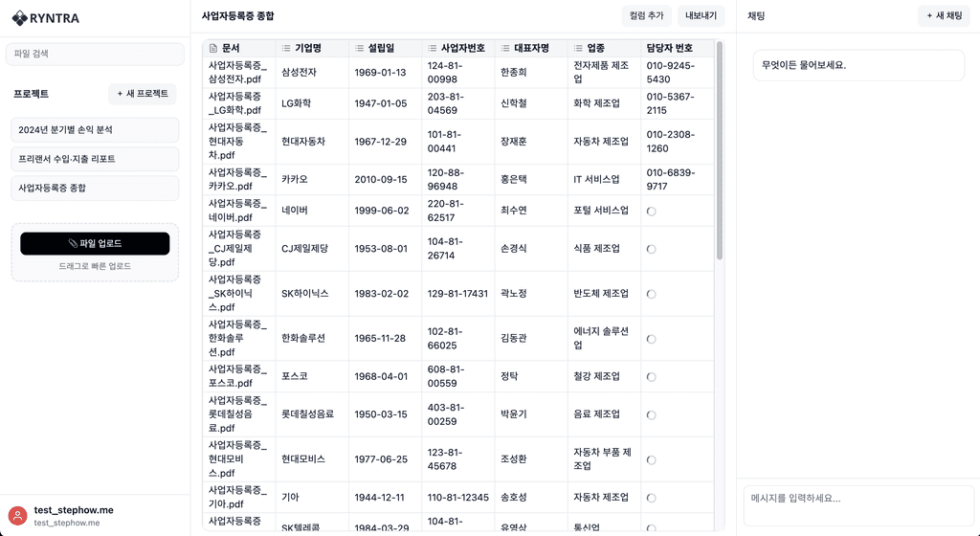Select the LG화학 company name cell

(x=312, y=103)
